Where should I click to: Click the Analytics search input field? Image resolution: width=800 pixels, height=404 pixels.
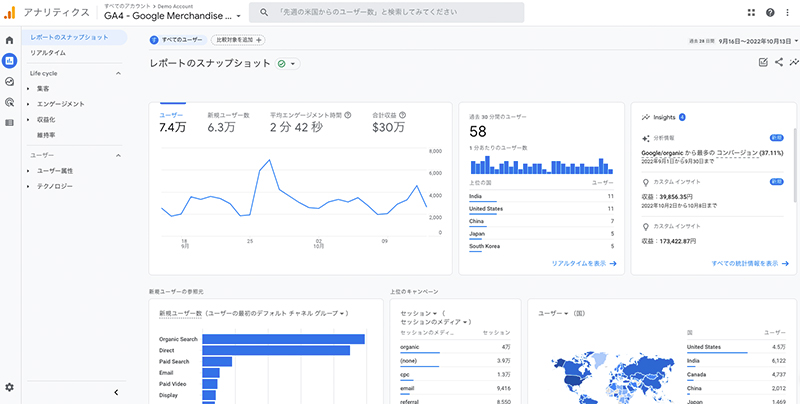point(390,13)
